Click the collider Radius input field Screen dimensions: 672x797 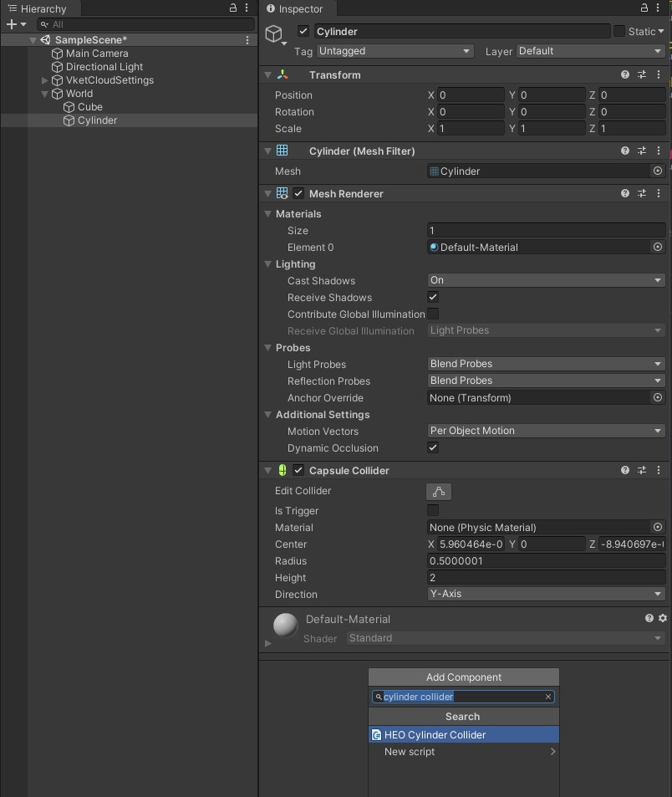coord(546,561)
